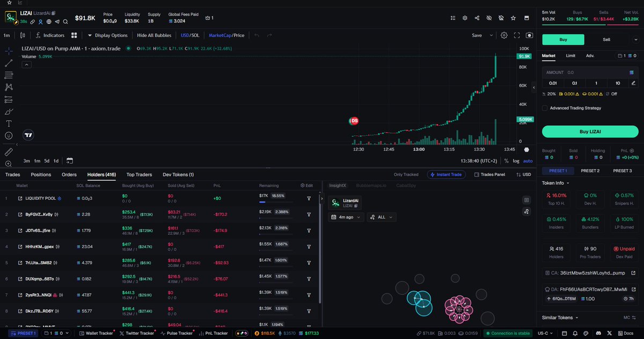Share the token via share icon
This screenshot has height=339, width=644.
pos(477,18)
